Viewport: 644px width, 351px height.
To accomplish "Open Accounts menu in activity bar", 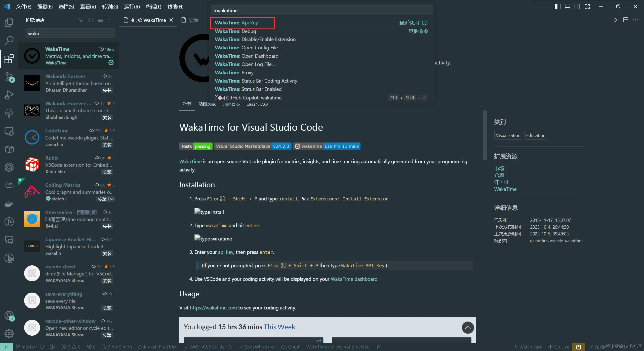I will [x=9, y=315].
